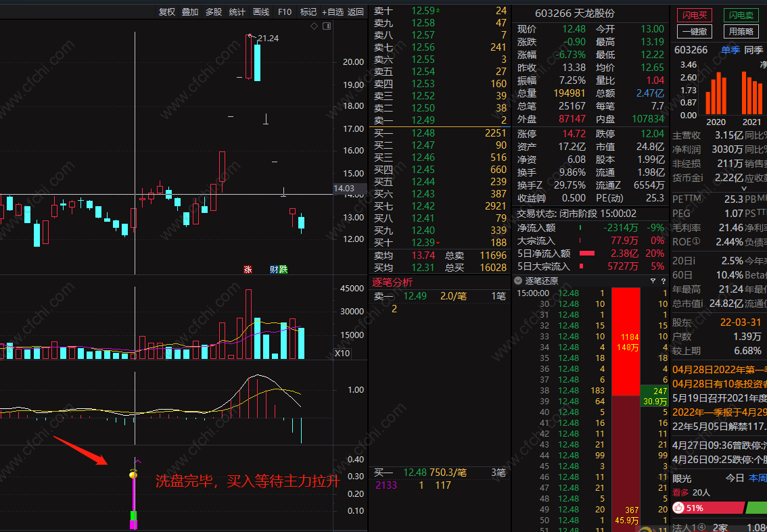The height and width of the screenshot is (532, 767).
Task: Open 22年5月05日解禁 notice
Action: 720,427
